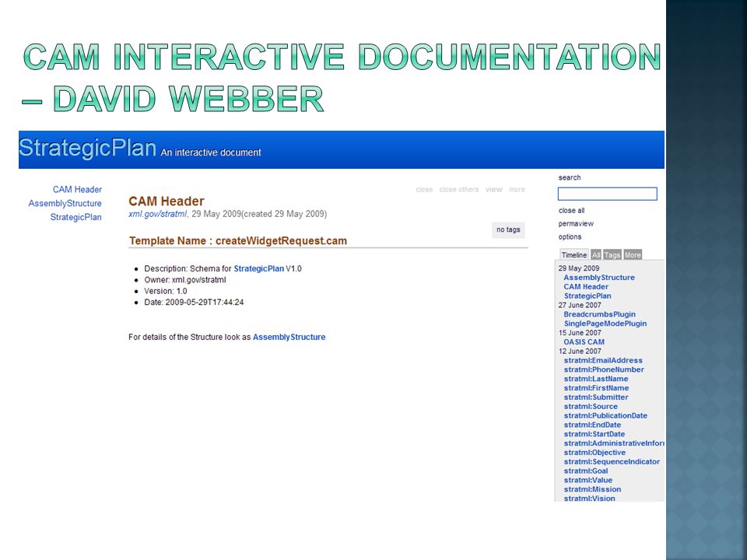Screen dimensions: 747x560
Task: Click the Owner: xml.gov/stratml bullet
Action: (185, 280)
